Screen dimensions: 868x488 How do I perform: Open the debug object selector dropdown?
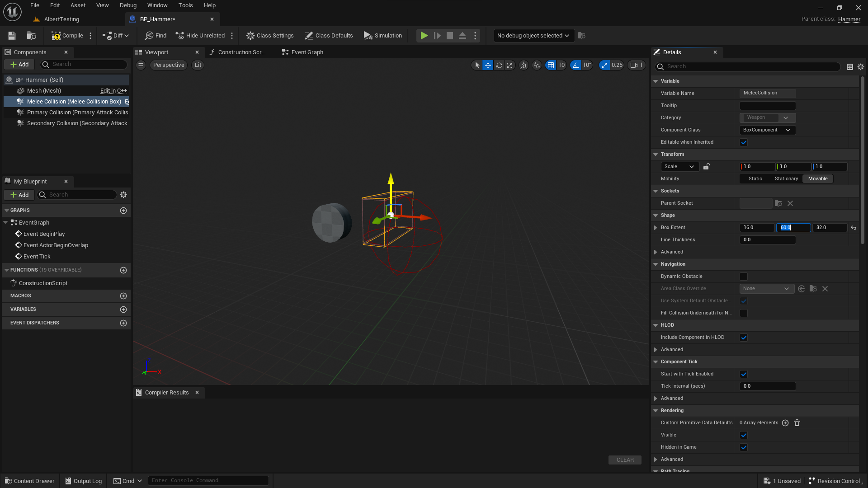point(533,36)
